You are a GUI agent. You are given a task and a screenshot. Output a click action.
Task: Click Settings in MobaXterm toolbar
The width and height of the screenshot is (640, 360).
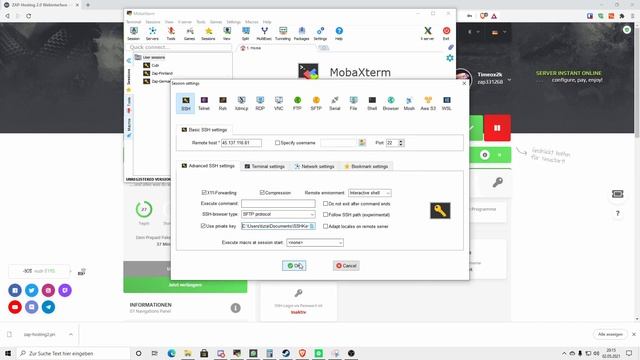point(320,33)
